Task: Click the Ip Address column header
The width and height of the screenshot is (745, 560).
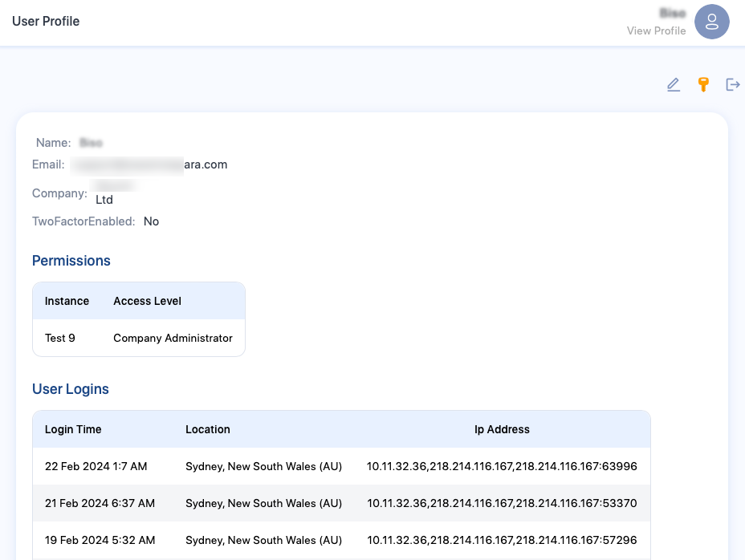Action: (x=502, y=429)
